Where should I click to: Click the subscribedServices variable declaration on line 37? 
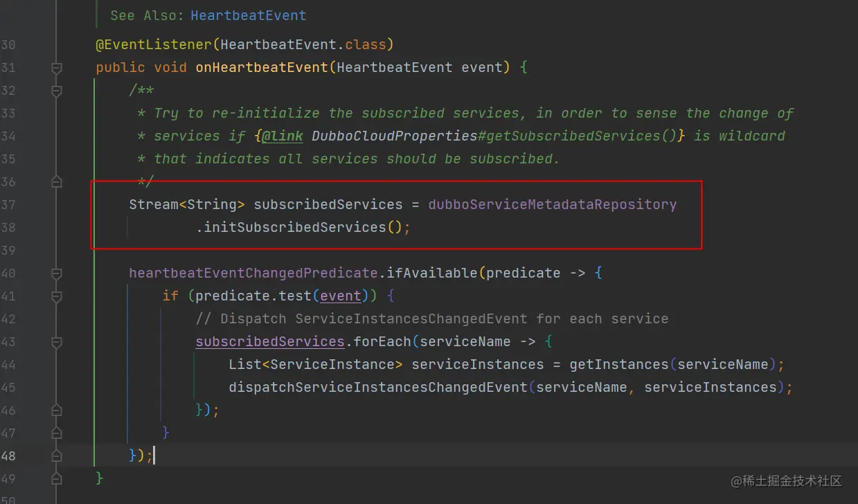pos(328,204)
